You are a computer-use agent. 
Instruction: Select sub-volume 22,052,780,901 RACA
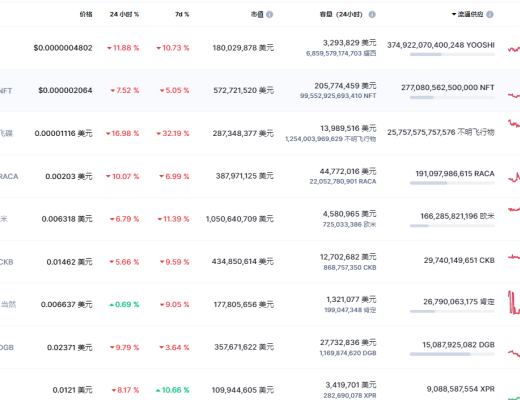(343, 182)
